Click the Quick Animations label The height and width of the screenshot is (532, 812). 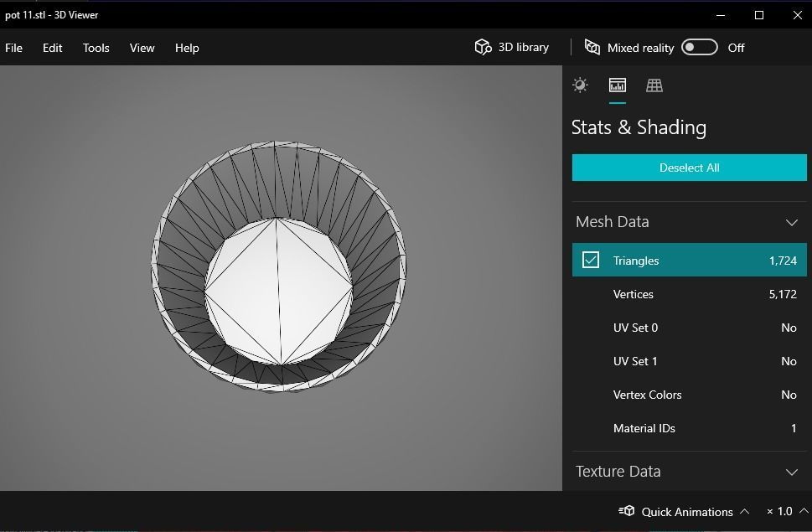point(687,512)
